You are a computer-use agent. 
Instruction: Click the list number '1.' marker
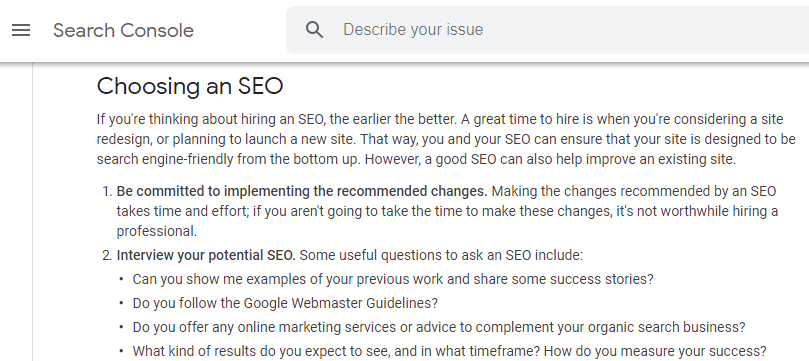[x=107, y=192]
